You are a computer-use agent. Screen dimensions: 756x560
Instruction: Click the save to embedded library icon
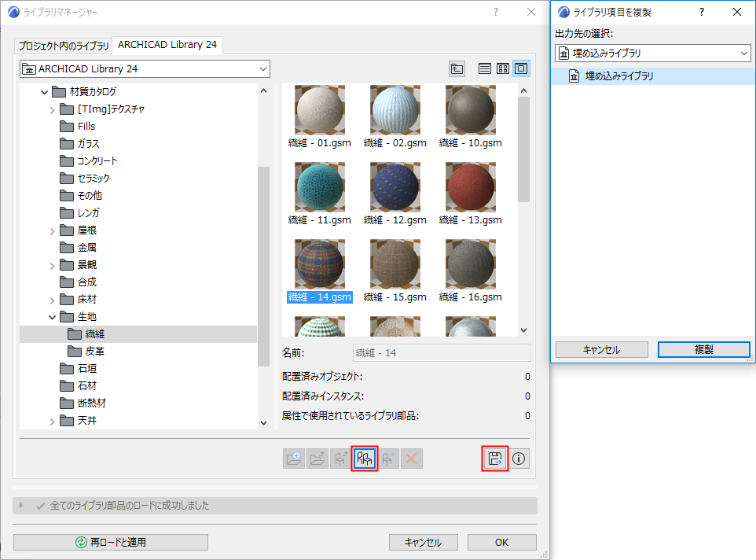pyautogui.click(x=494, y=459)
